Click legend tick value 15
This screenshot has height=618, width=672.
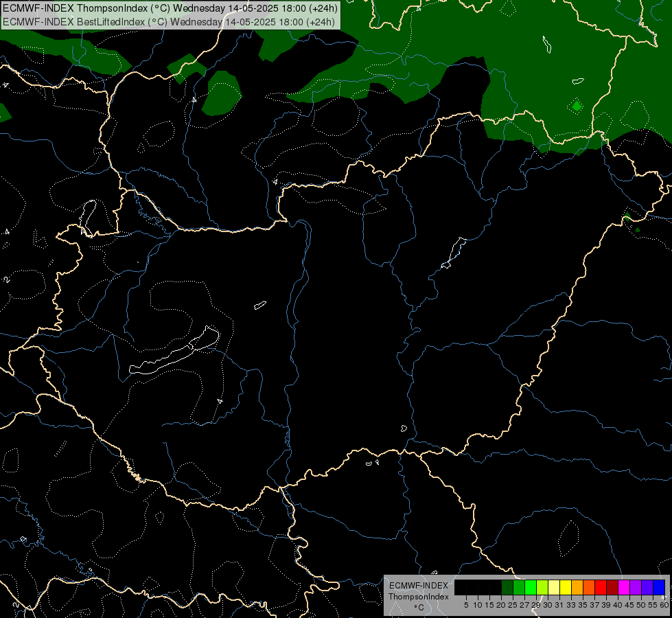tap(489, 605)
